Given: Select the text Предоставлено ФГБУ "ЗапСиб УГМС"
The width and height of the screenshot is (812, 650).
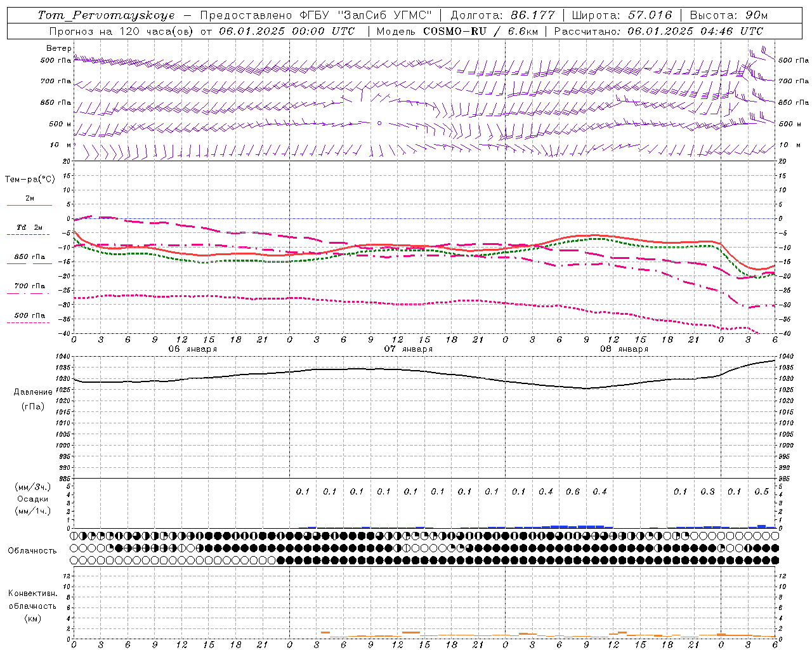Looking at the screenshot, I should point(316,15).
